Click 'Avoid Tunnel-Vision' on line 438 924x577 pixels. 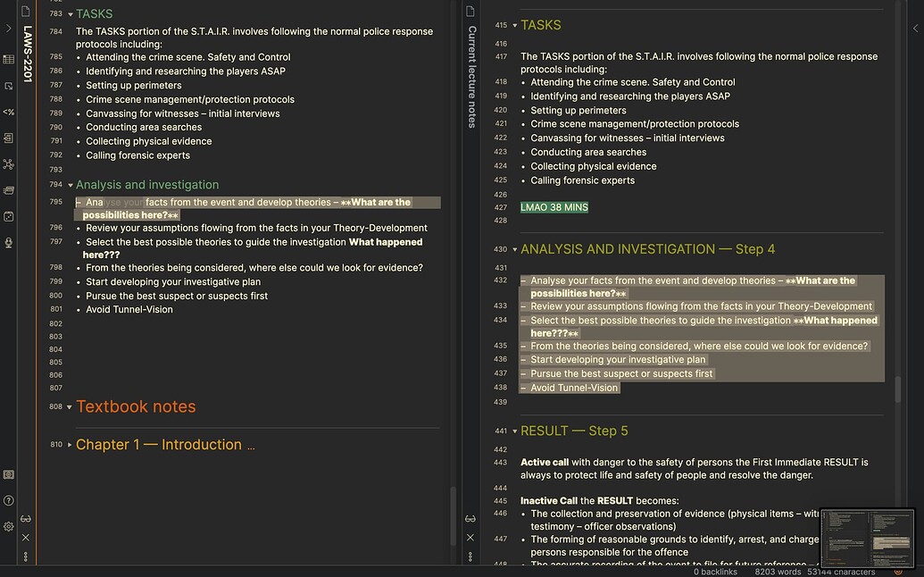574,388
